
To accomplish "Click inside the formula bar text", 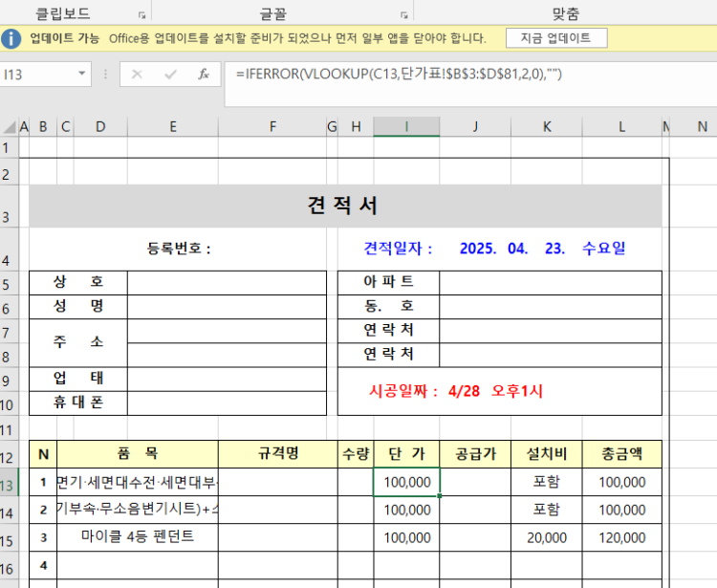I will 399,74.
